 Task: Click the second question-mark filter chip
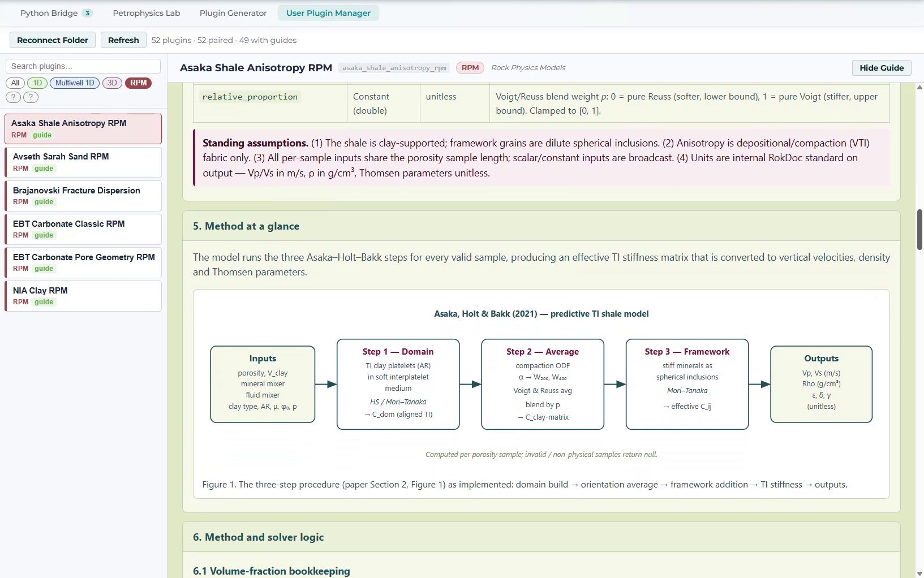(x=31, y=97)
